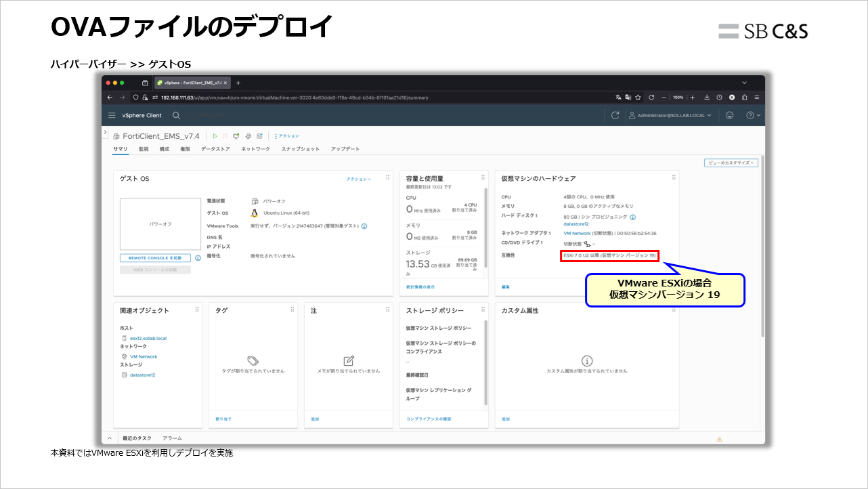The height and width of the screenshot is (489, 868).
Task: Open the vSphere Client hamburger menu
Action: [x=112, y=115]
